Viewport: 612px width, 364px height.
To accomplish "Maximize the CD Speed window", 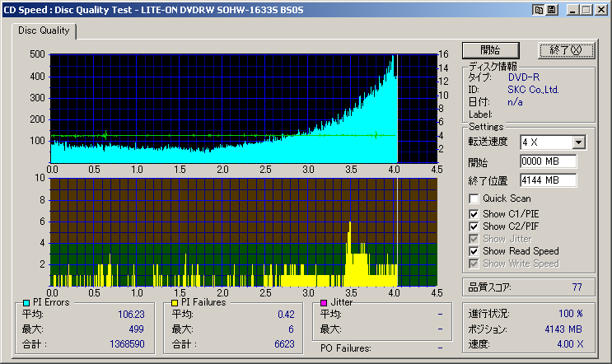I will (x=586, y=10).
